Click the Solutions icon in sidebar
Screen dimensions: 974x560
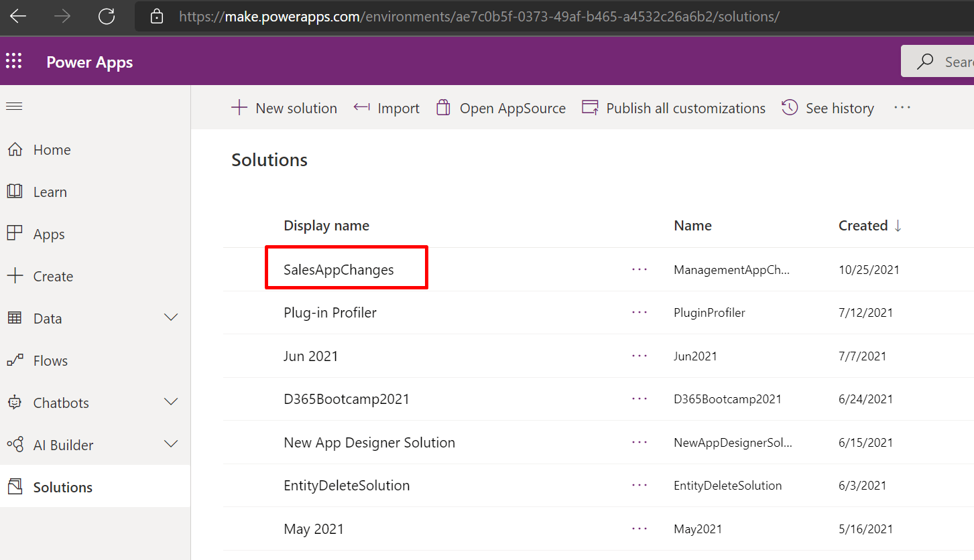pyautogui.click(x=15, y=487)
